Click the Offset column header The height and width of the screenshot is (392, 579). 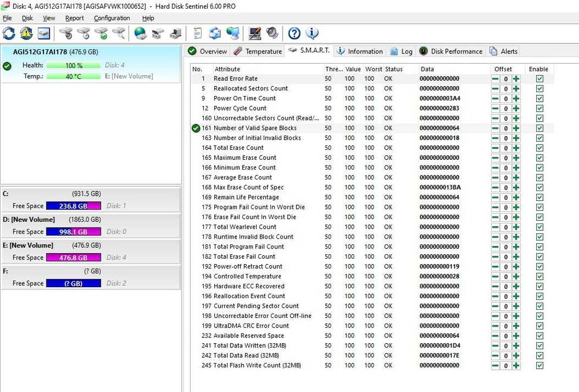coord(507,69)
